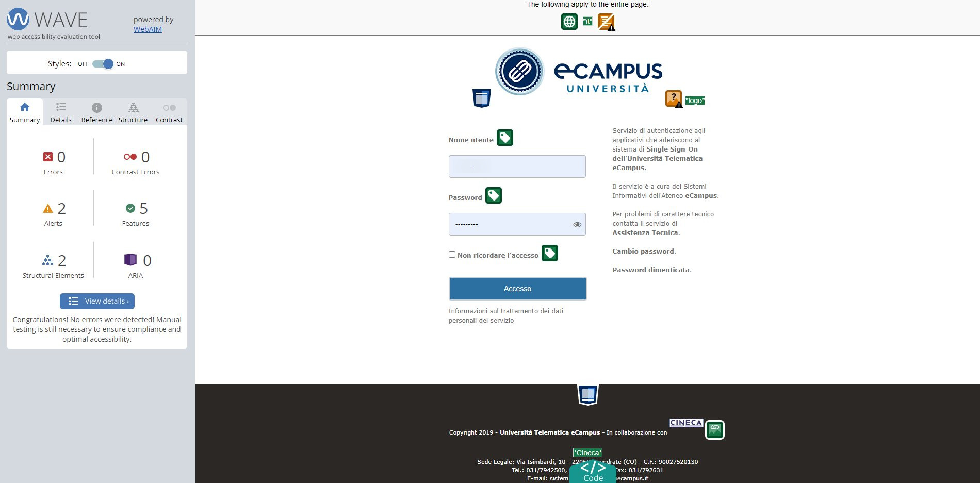Click into the Nome utente input field
The width and height of the screenshot is (980, 483).
[517, 166]
